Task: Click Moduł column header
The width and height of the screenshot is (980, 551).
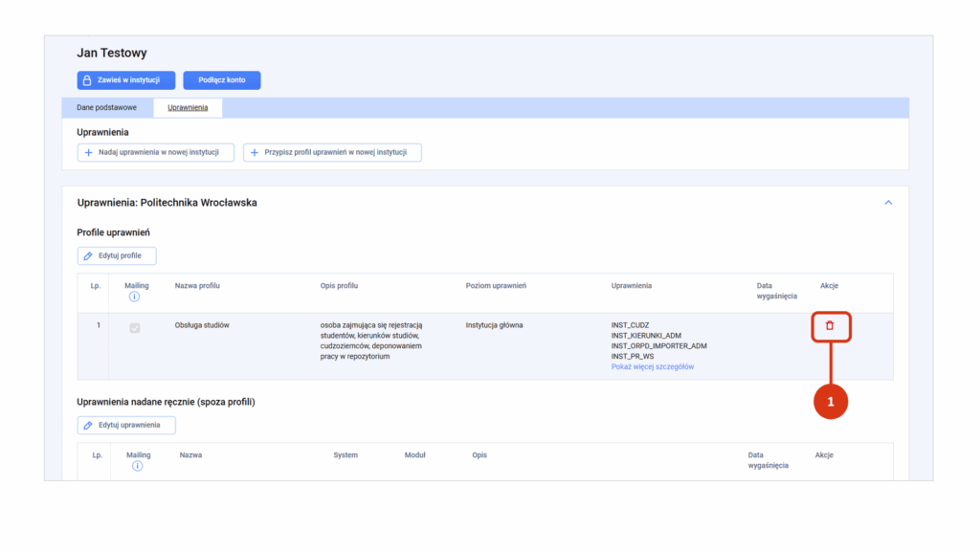Action: [x=415, y=454]
